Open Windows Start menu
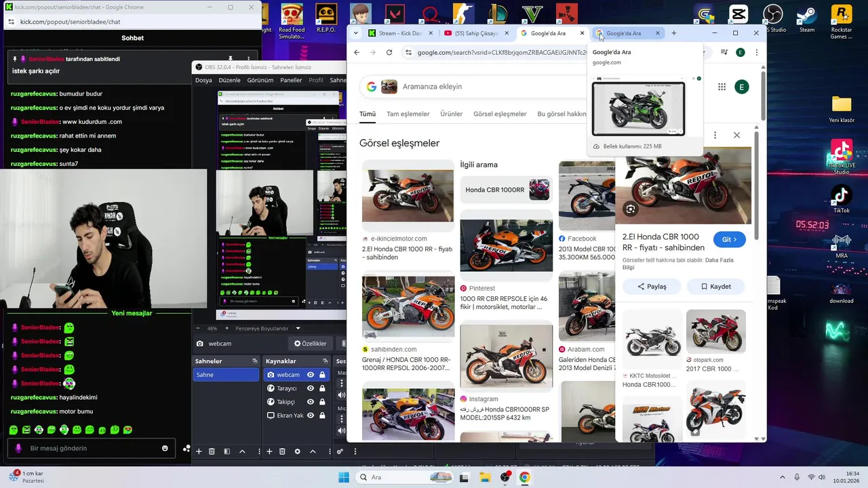Viewport: 868px width, 488px height. point(343,477)
